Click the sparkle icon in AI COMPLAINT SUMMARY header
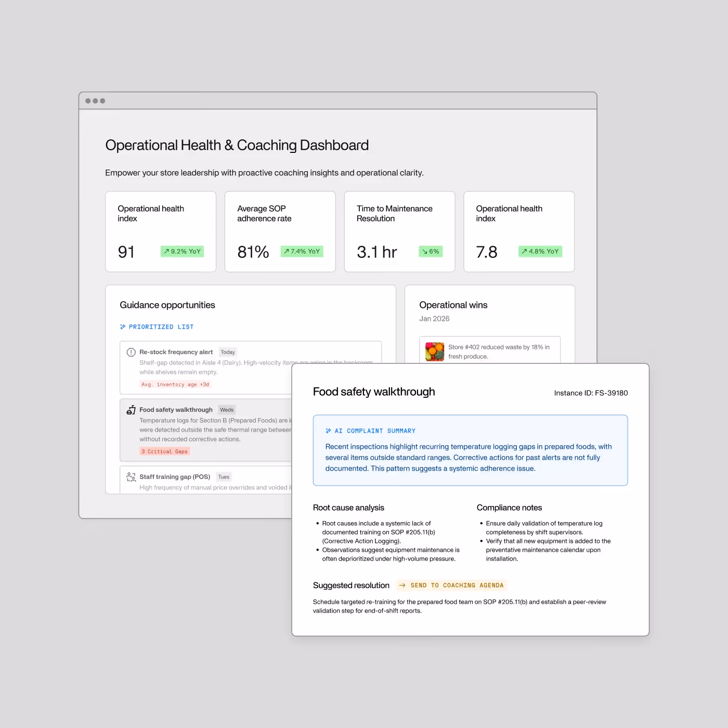Image resolution: width=728 pixels, height=728 pixels. [329, 431]
